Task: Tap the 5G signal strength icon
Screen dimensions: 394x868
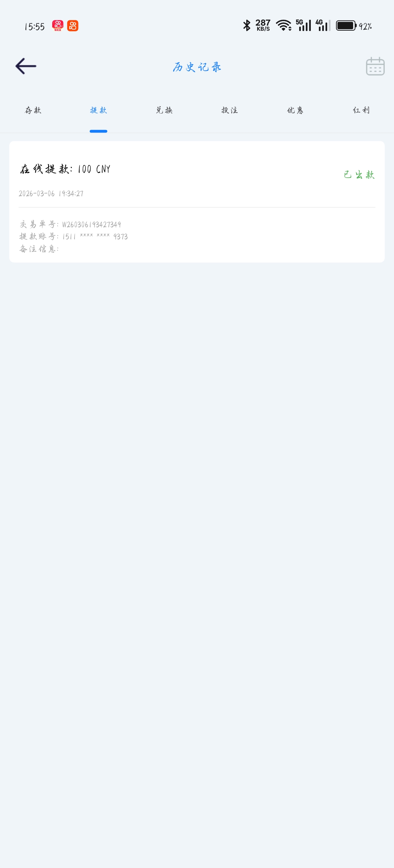Action: (304, 25)
